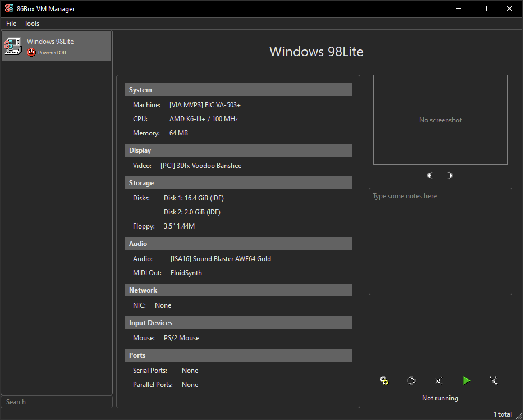This screenshot has height=420, width=523.
Task: Click the 'Mouse:' label
Action: click(x=144, y=338)
